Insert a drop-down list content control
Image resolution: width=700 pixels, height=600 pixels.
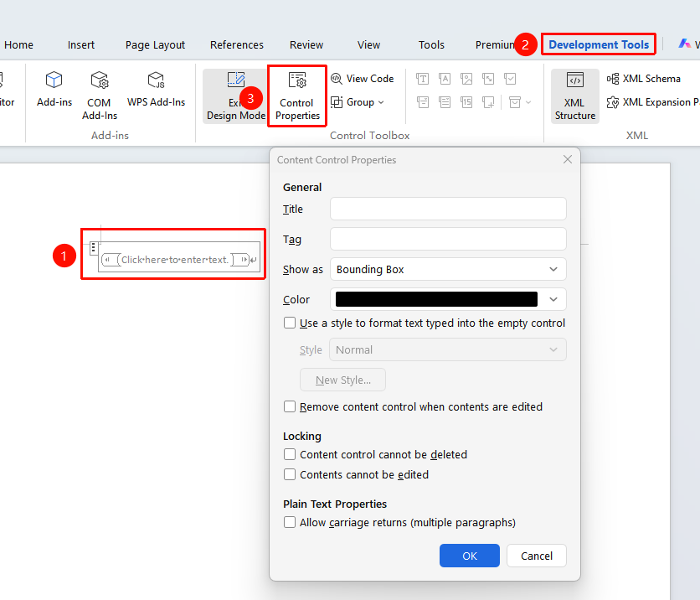[x=444, y=102]
